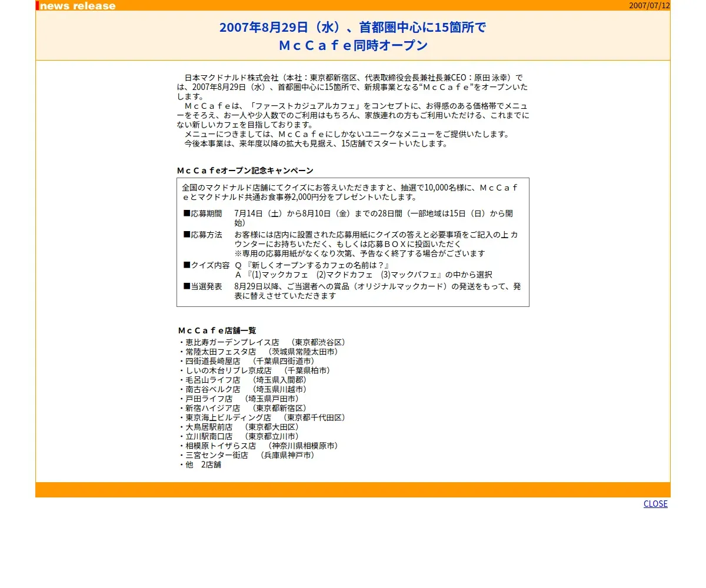Click store 大鳥居駅前店
Screen dimensions: 706x588
click(239, 427)
